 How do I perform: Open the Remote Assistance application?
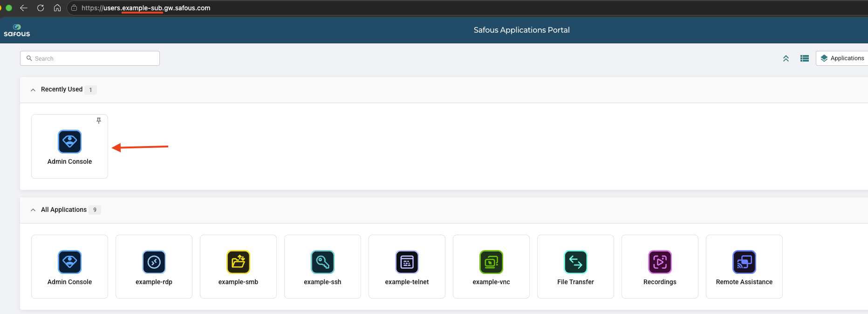(744, 266)
